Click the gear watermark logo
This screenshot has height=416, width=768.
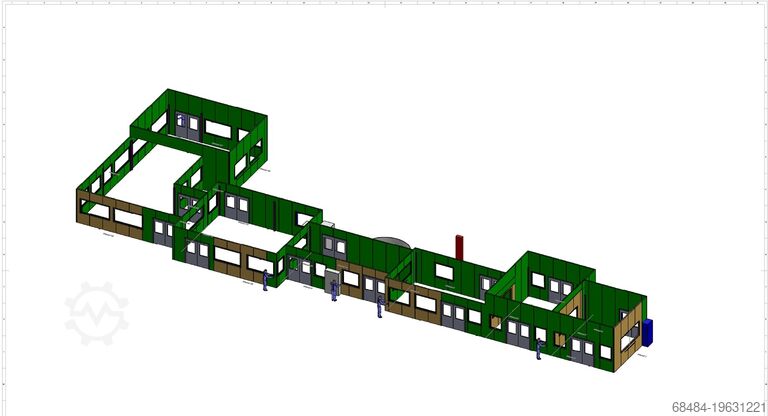(97, 313)
